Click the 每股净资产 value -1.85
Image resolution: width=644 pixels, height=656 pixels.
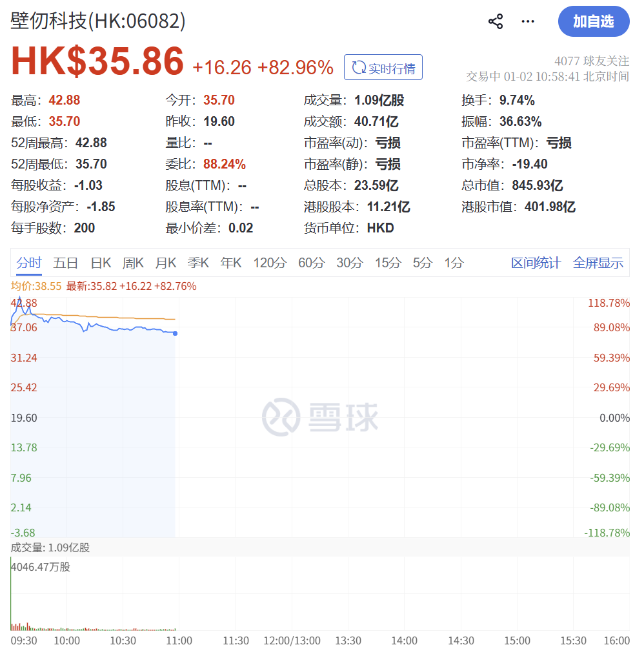[101, 207]
